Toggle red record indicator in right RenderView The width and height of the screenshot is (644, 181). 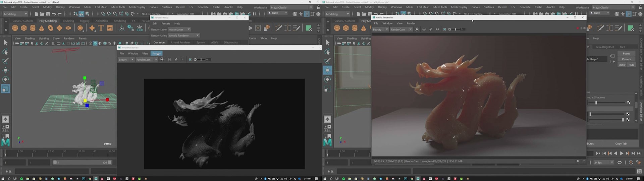(578, 28)
